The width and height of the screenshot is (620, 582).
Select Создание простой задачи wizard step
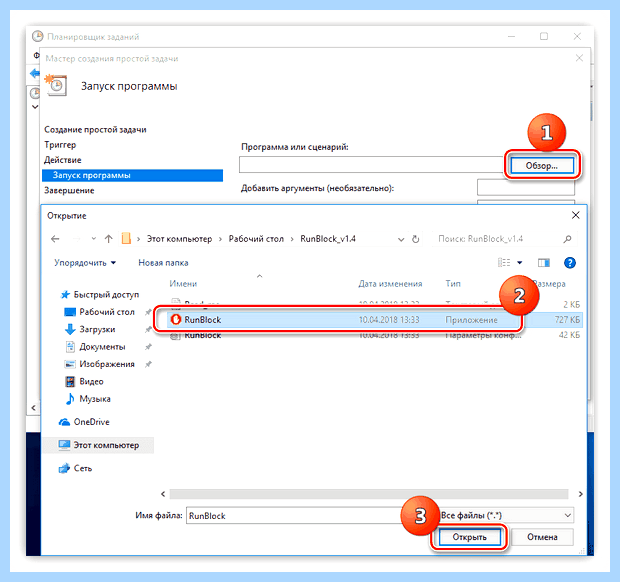tap(95, 129)
